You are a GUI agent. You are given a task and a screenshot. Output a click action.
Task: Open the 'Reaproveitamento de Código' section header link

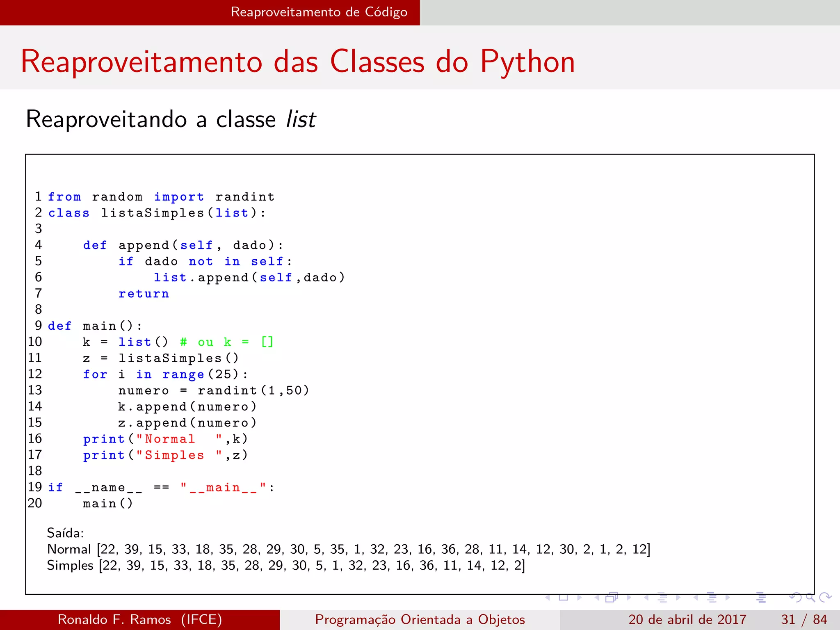319,12
